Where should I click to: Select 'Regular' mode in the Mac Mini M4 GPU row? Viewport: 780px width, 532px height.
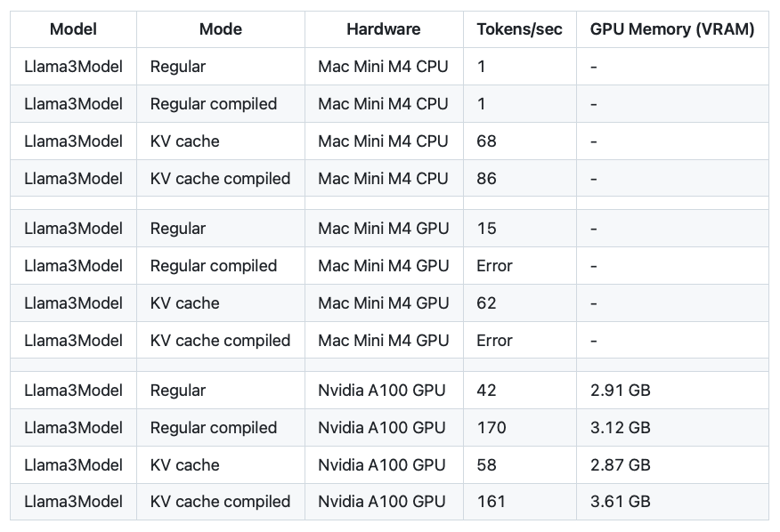pos(177,229)
